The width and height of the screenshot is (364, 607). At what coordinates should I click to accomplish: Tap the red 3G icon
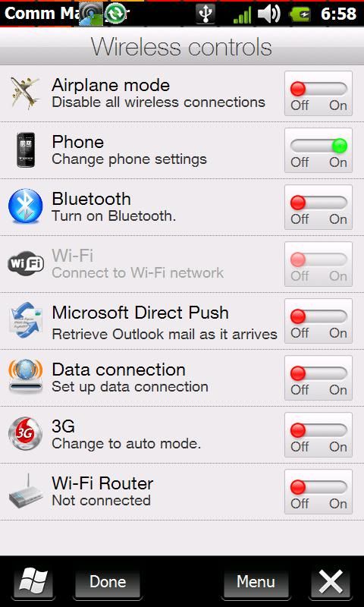click(x=26, y=433)
